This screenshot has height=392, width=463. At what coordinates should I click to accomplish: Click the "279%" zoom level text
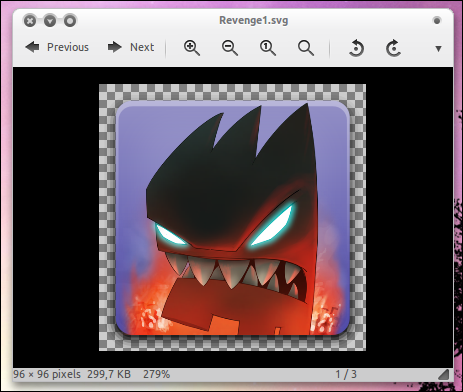tap(157, 374)
